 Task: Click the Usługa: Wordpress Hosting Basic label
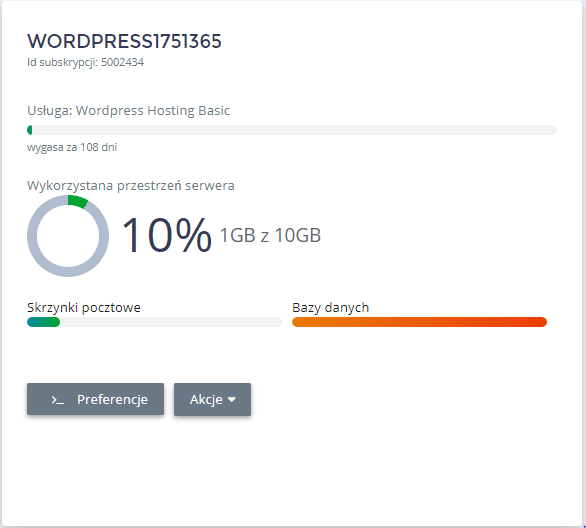(x=129, y=111)
